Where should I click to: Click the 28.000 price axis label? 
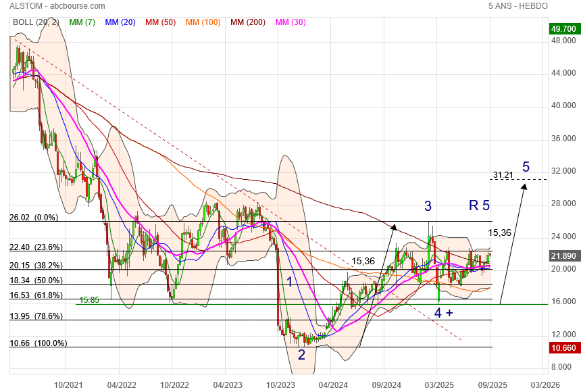pos(563,203)
